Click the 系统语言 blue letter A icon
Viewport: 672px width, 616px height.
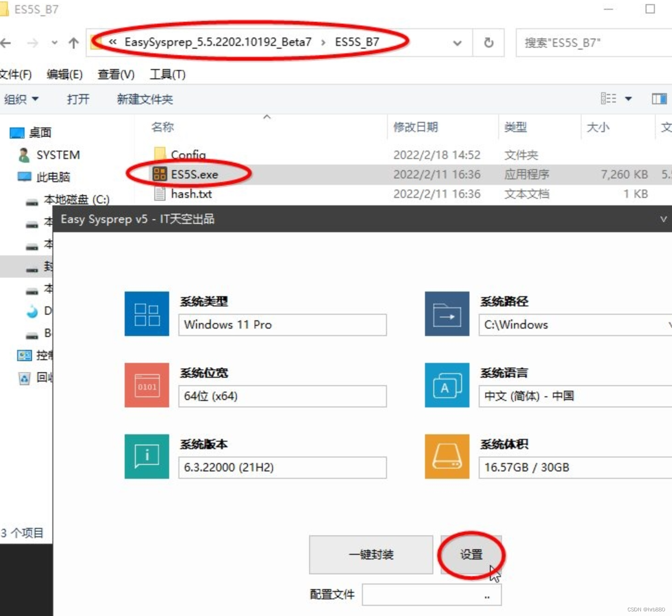pos(447,385)
